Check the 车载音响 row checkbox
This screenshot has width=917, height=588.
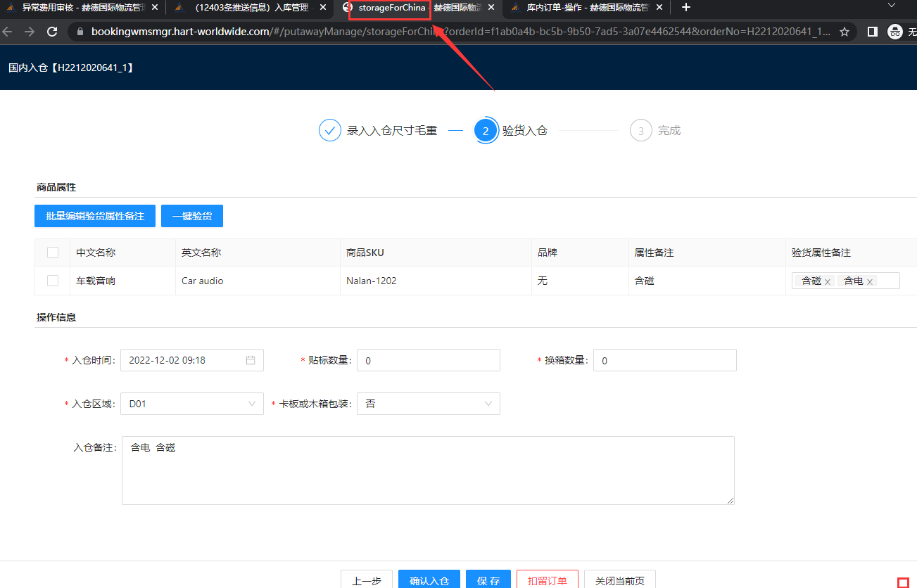53,281
